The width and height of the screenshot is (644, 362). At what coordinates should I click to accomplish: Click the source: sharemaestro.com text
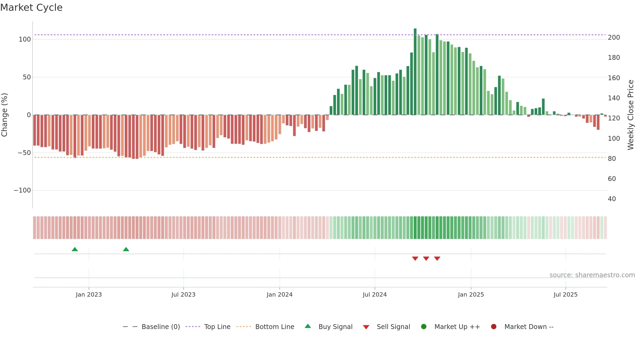tap(592, 275)
